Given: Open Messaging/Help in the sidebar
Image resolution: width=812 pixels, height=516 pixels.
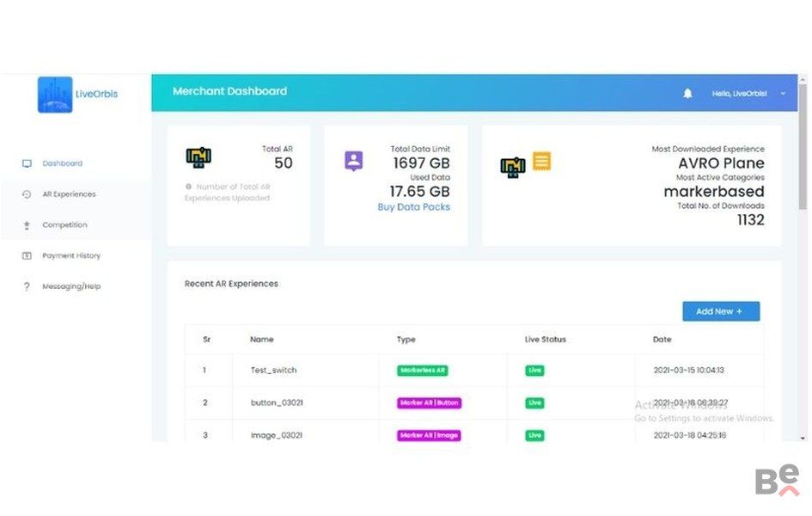Looking at the screenshot, I should pos(71,286).
